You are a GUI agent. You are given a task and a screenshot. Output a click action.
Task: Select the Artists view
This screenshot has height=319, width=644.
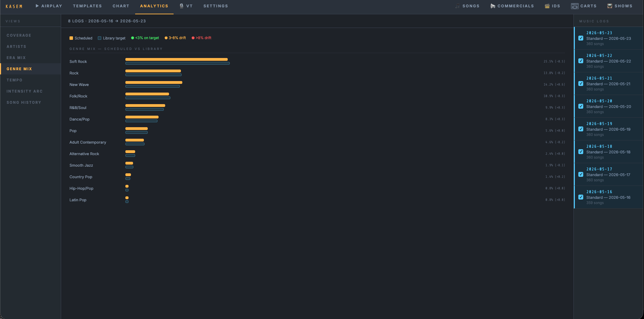(x=30, y=46)
